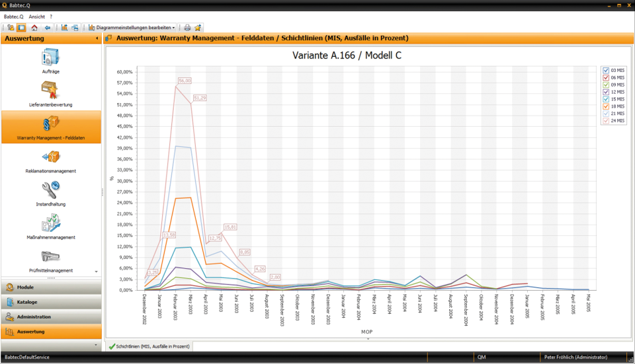
Task: Switch to Schichtlinien (MIS, Ausfälle in Prozent) tab
Action: [x=149, y=346]
